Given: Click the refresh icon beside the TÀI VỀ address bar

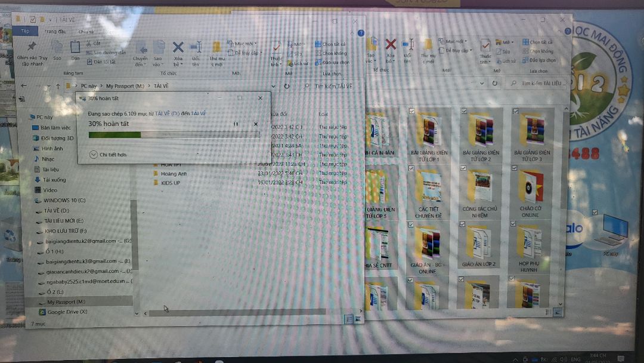Looking at the screenshot, I should [287, 86].
